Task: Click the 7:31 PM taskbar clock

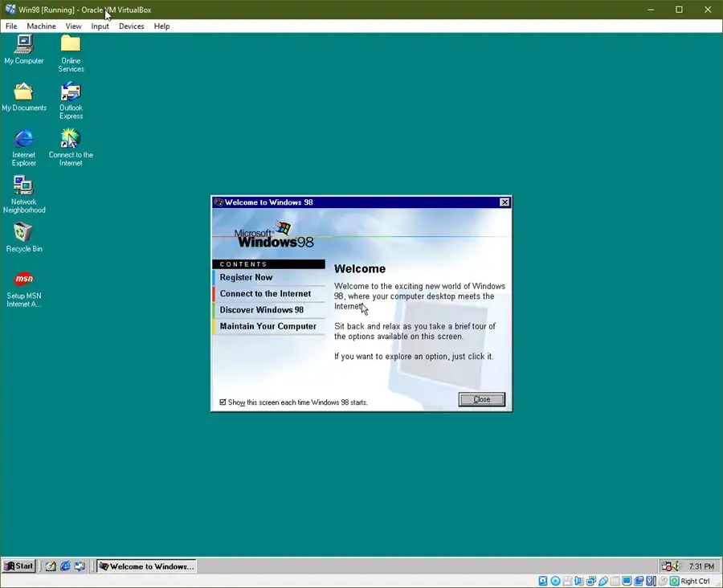Action: pos(701,566)
